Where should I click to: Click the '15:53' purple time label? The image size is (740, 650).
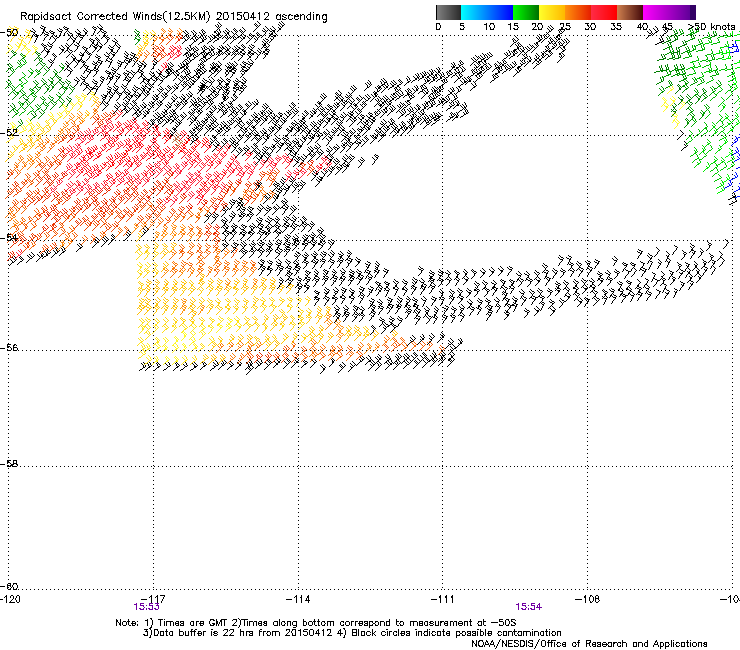pos(146,607)
